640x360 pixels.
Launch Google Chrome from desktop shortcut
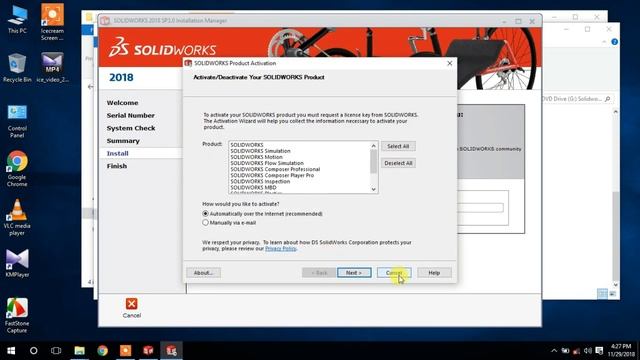[x=17, y=169]
